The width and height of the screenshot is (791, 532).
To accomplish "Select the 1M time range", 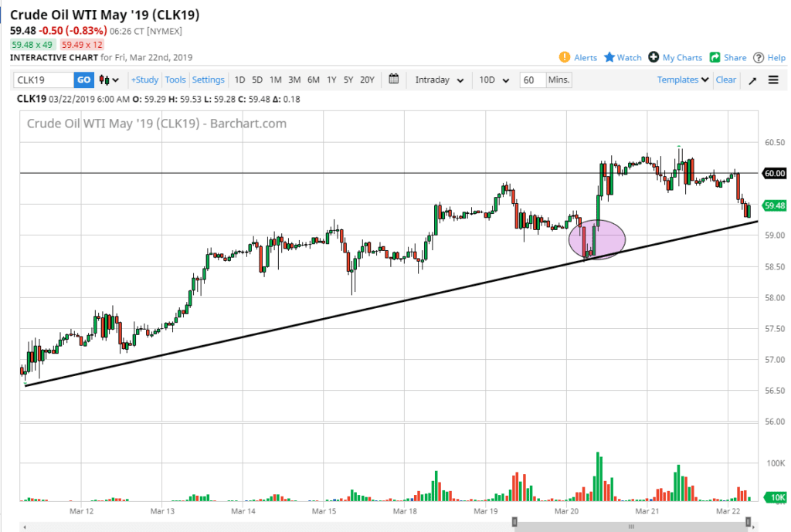I will 275,80.
